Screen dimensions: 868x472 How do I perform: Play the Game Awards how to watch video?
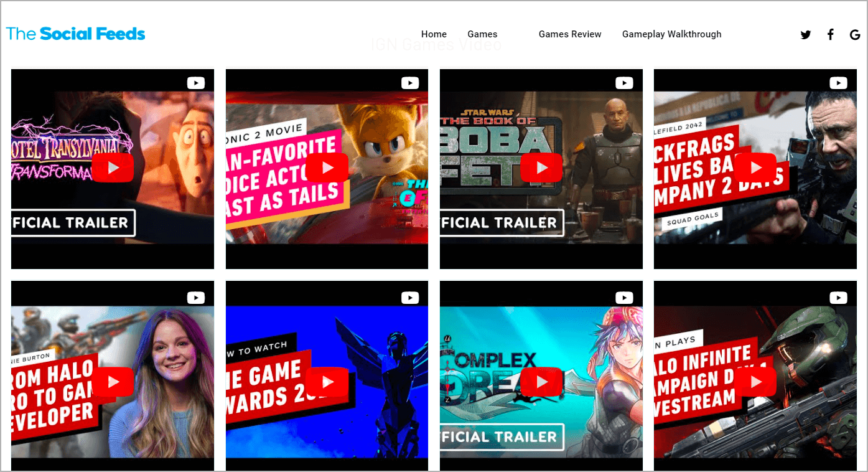pyautogui.click(x=327, y=382)
